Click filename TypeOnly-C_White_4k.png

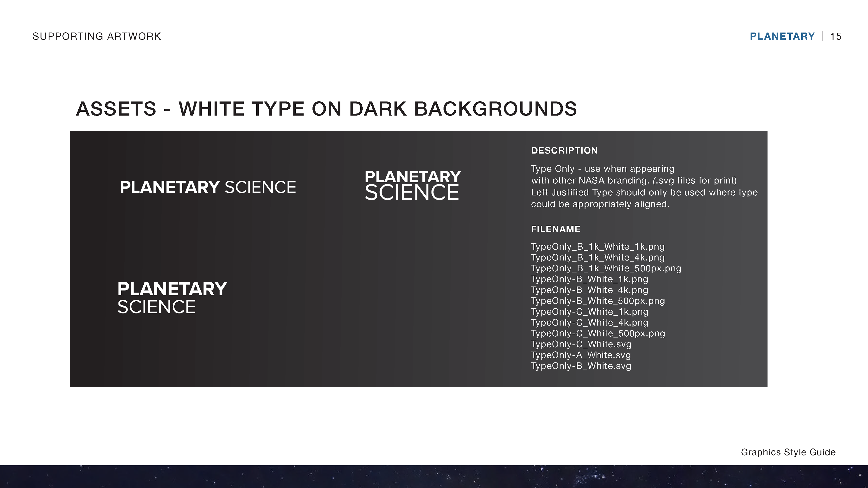click(x=590, y=323)
